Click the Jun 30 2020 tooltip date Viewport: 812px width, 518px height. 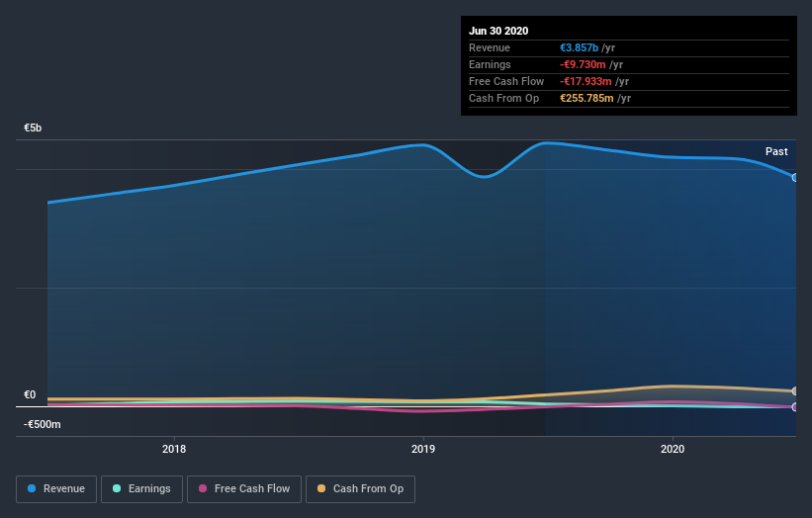point(498,31)
